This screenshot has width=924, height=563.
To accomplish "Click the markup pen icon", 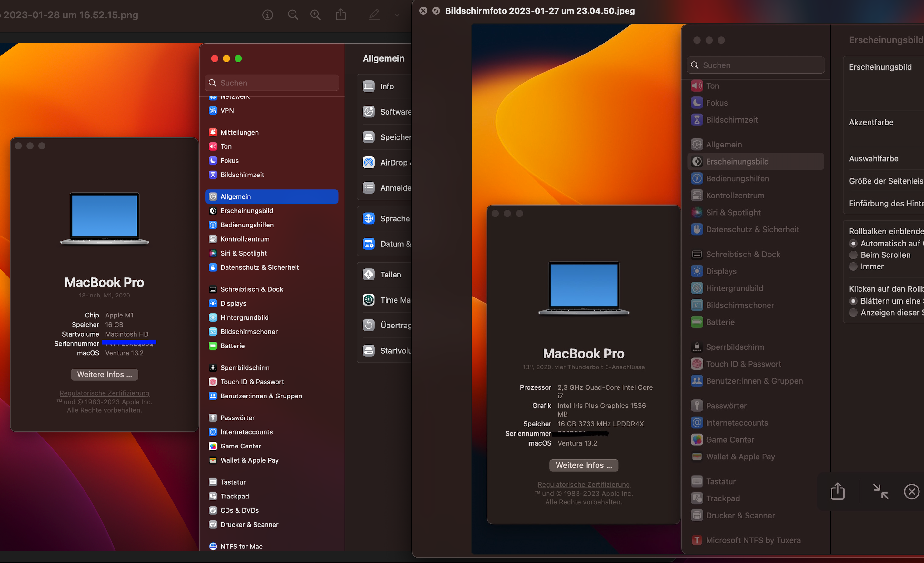I will [x=374, y=15].
